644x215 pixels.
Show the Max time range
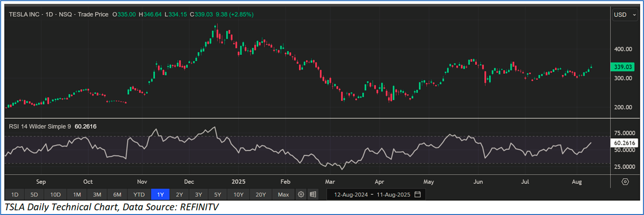[283, 195]
